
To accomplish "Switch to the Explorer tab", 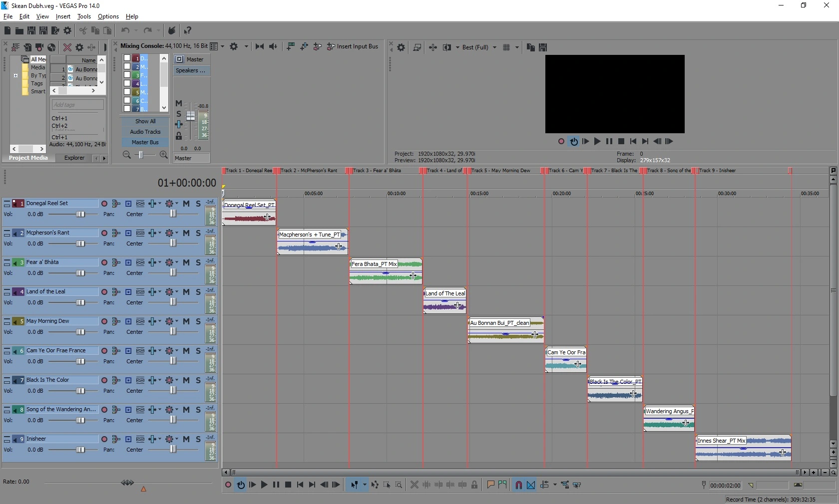I will 74,158.
